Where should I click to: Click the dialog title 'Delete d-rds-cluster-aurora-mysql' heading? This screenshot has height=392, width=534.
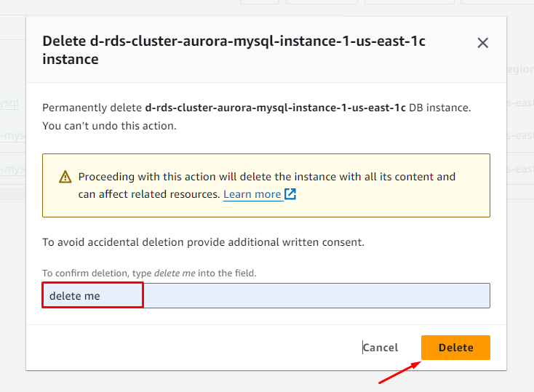click(x=234, y=50)
